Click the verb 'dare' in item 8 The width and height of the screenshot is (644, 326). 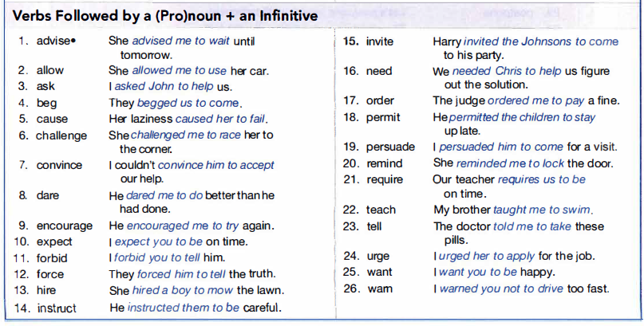click(x=48, y=195)
